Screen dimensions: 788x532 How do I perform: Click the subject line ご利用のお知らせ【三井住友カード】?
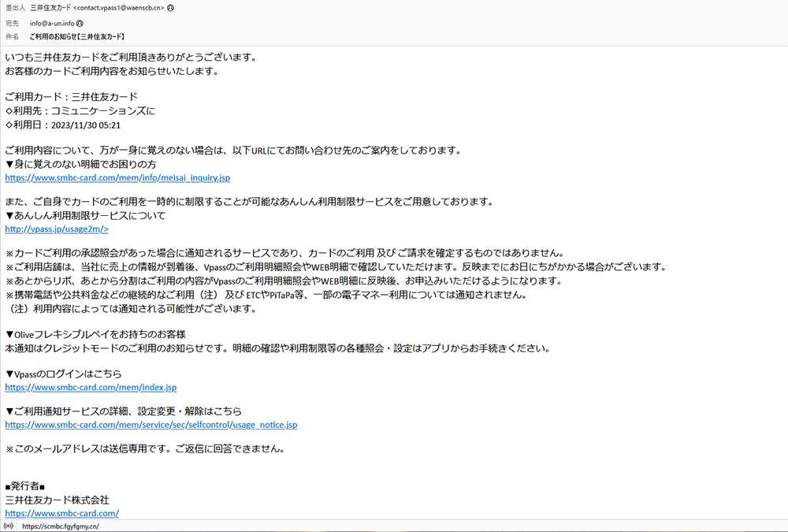(77, 37)
